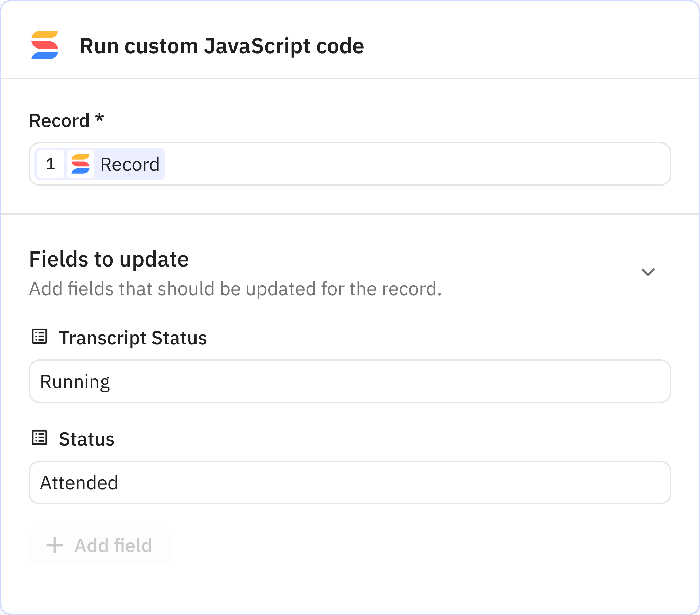Screen dimensions: 700x615
Task: Click the plus icon in Add field
Action: [55, 545]
